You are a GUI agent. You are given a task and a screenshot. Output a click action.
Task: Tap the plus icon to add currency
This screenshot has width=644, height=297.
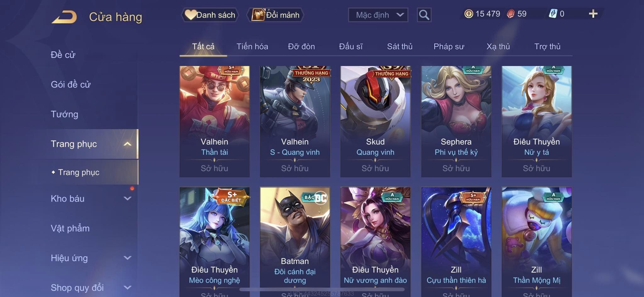(593, 14)
